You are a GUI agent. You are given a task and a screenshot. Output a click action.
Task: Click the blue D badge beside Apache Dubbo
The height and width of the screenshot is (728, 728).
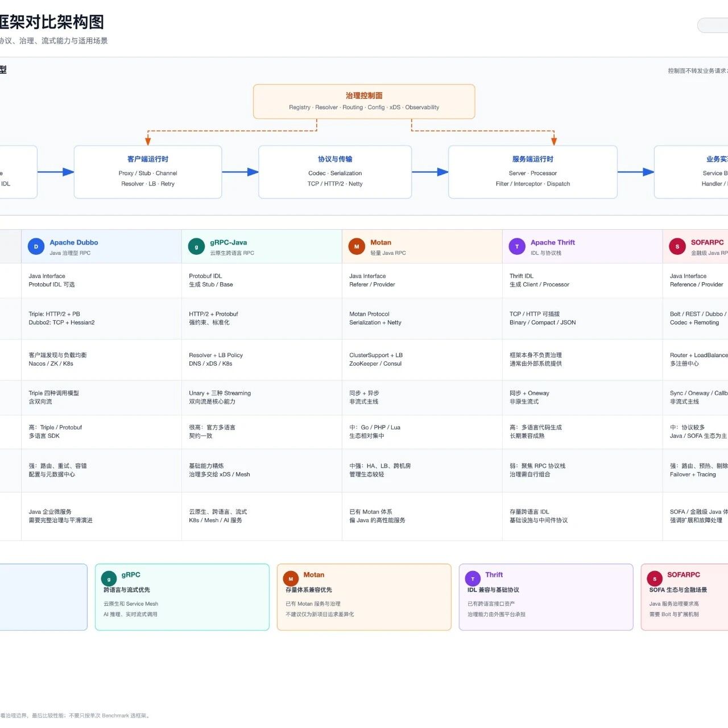coord(36,247)
